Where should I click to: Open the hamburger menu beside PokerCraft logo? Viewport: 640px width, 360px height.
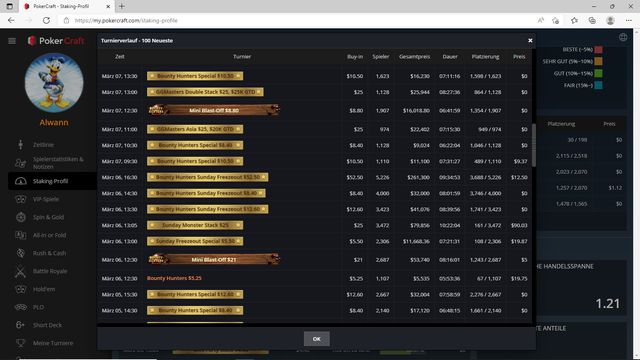pos(12,41)
